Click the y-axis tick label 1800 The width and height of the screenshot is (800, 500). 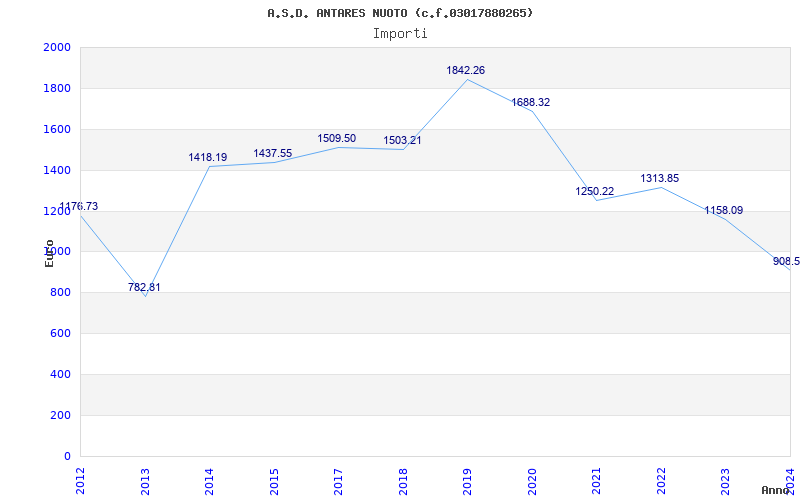click(57, 88)
